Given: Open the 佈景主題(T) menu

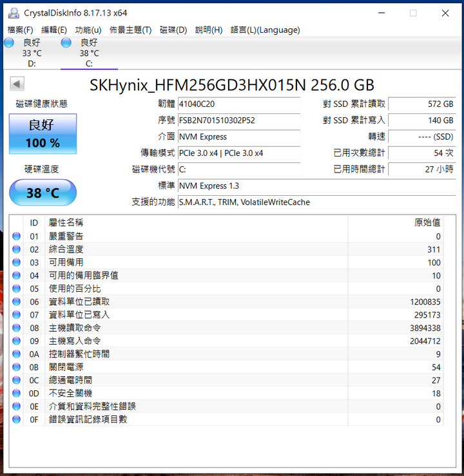Looking at the screenshot, I should coord(131,30).
